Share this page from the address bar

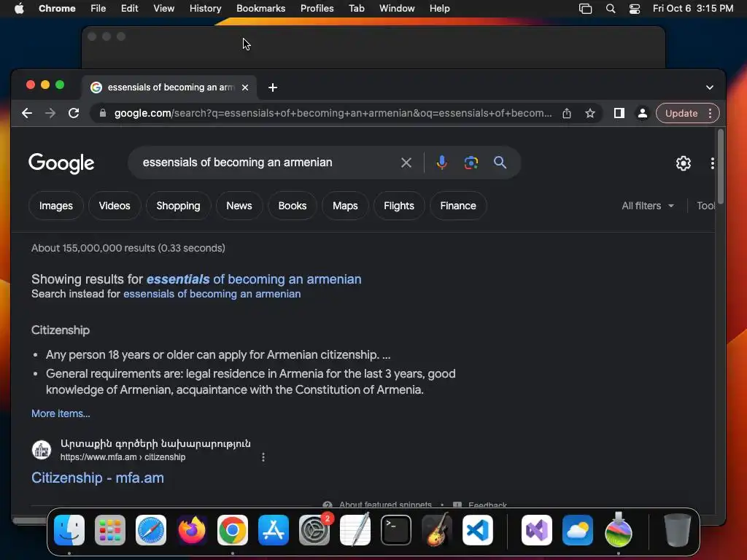566,113
